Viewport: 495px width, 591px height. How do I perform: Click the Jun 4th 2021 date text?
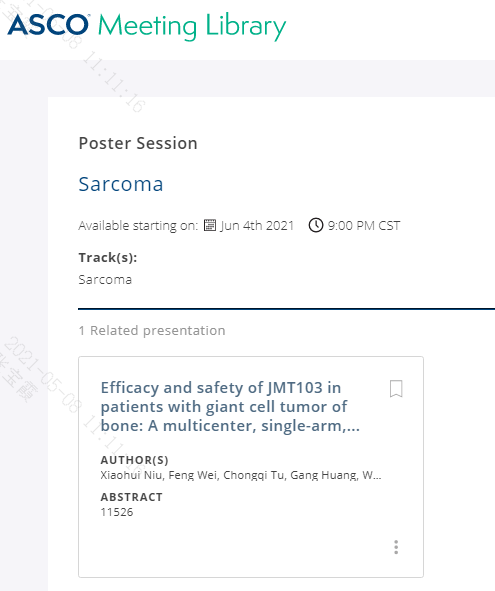(x=257, y=225)
